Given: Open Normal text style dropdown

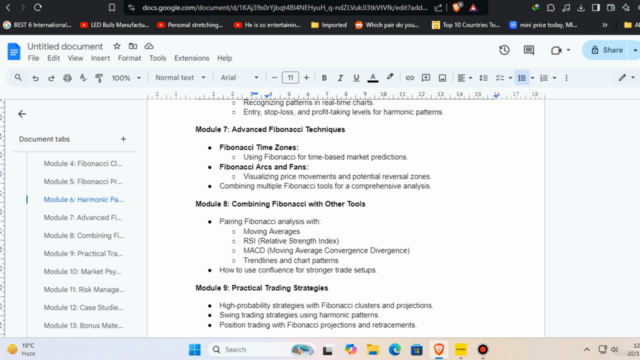Looking at the screenshot, I should pos(180,78).
